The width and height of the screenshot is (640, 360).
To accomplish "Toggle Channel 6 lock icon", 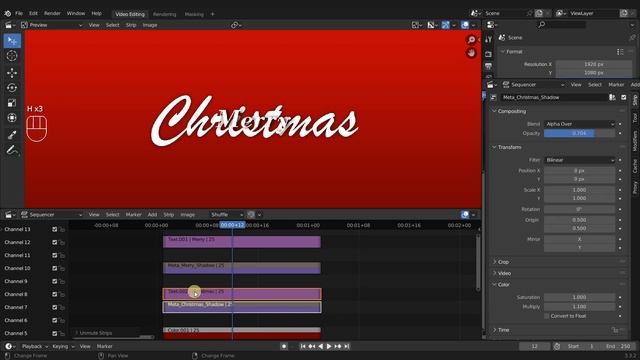I will point(62,320).
